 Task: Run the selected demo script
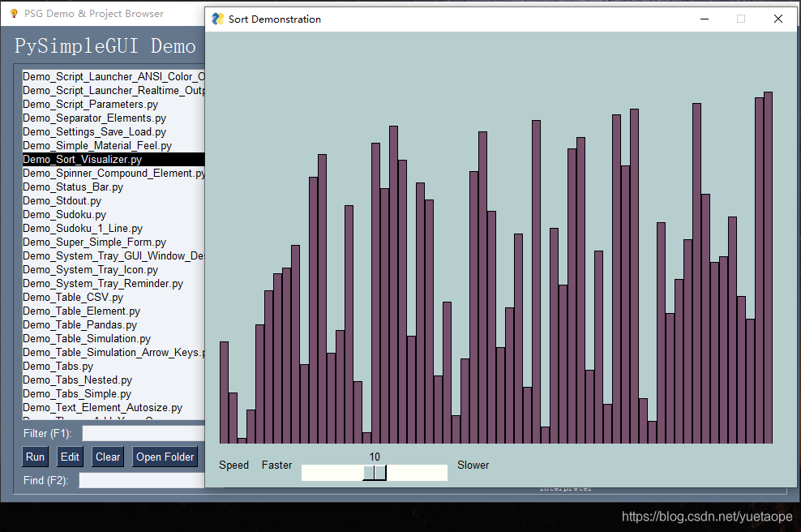pos(35,457)
